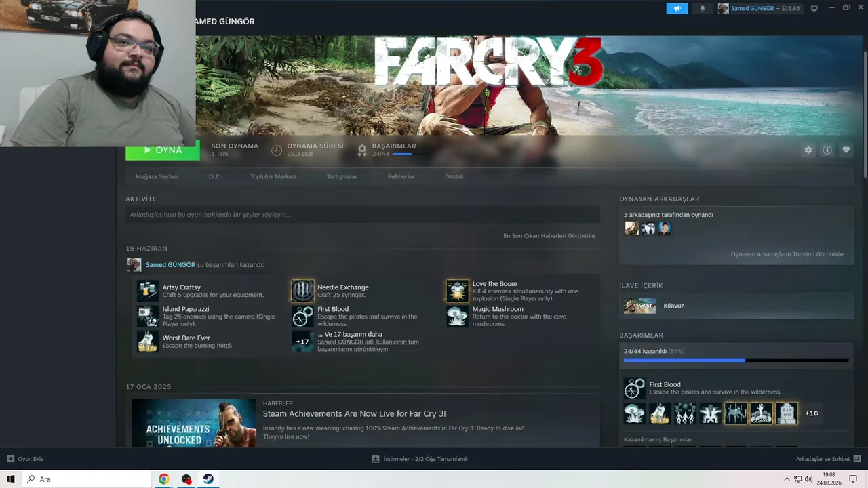
Task: Click the Windows taskbar search box
Action: point(87,479)
